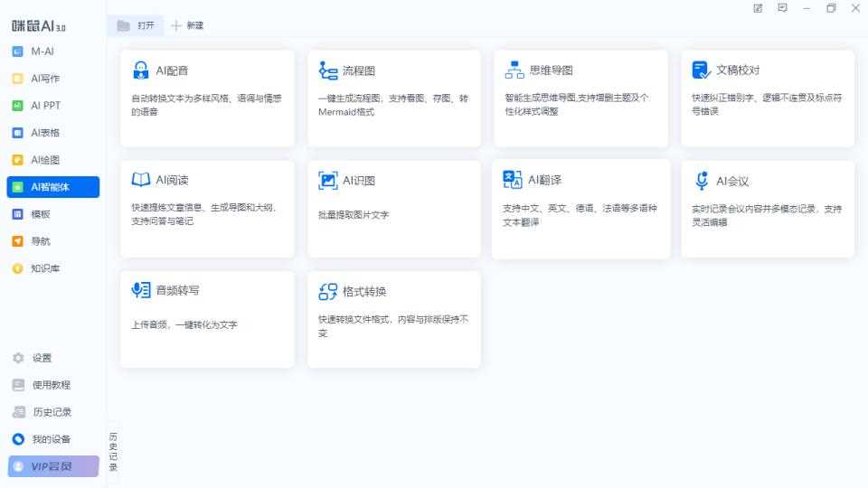Click the 格式转换 format conversion icon
868x488 pixels.
(x=328, y=291)
